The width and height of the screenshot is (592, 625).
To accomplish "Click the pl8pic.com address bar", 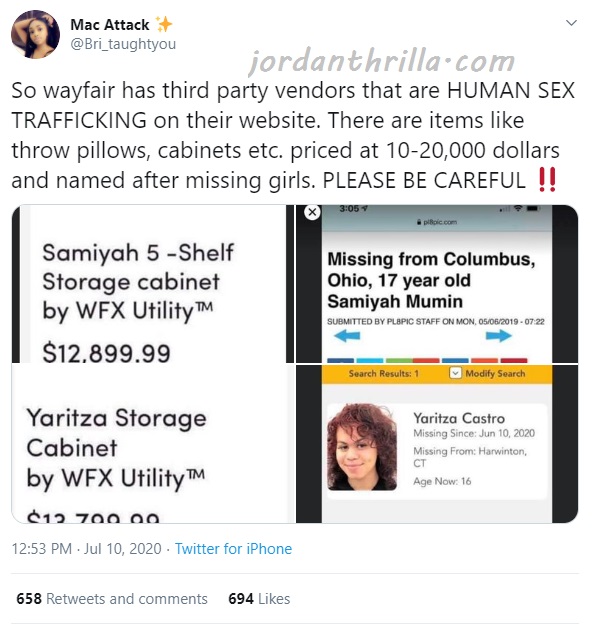I will [437, 222].
